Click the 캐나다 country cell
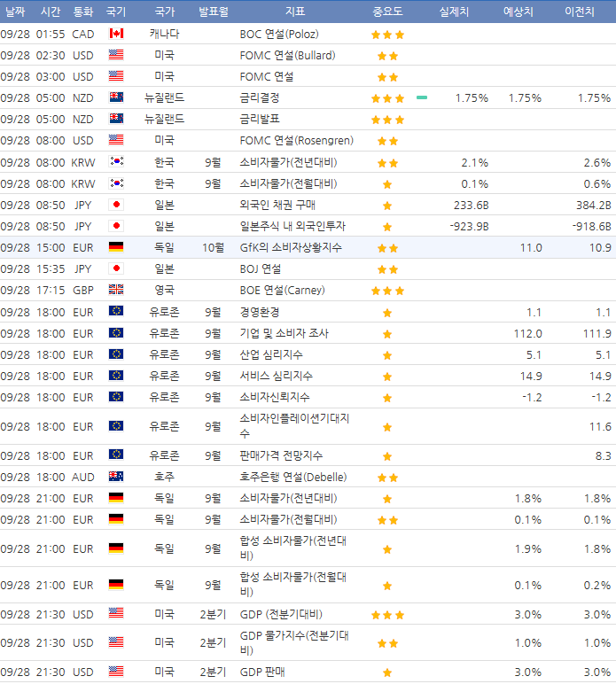The height and width of the screenshot is (684, 616). point(165,34)
